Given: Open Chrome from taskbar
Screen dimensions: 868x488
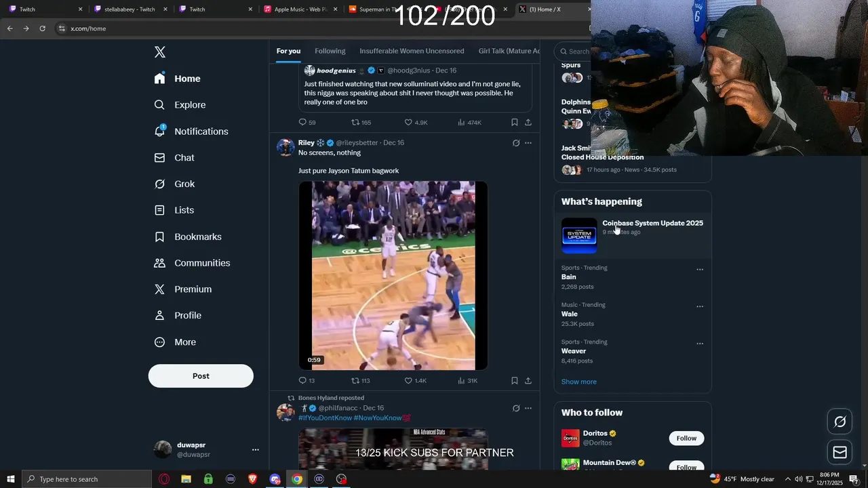Looking at the screenshot, I should tap(297, 479).
